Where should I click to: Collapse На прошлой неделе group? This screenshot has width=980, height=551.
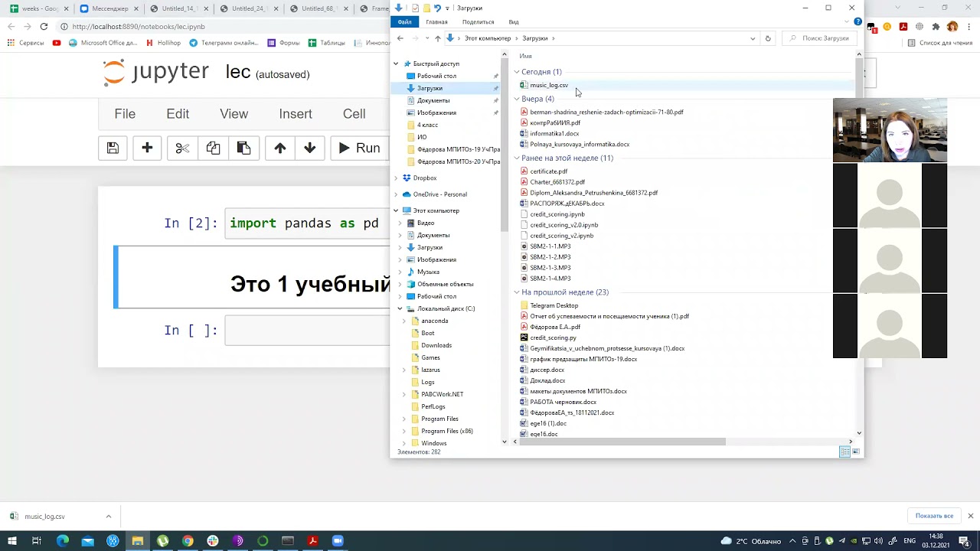click(x=517, y=292)
